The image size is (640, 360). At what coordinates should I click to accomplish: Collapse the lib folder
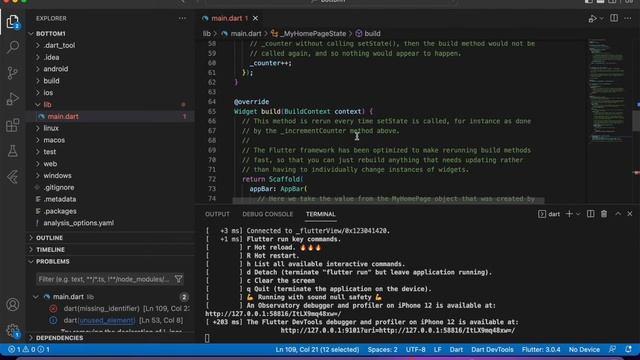click(x=47, y=104)
